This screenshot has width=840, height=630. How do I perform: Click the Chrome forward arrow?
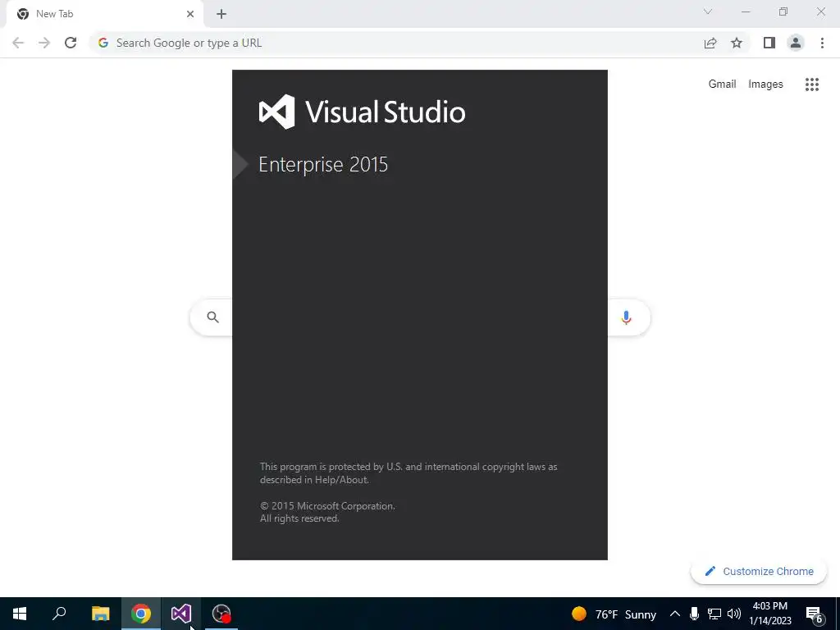pyautogui.click(x=44, y=43)
